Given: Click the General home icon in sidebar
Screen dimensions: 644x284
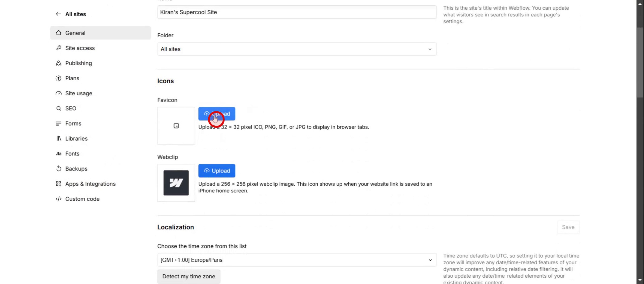Looking at the screenshot, I should tap(58, 33).
